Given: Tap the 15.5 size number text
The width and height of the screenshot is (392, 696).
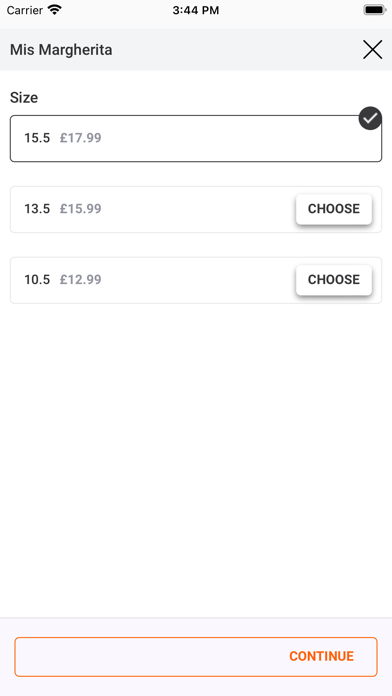Looking at the screenshot, I should (37, 138).
